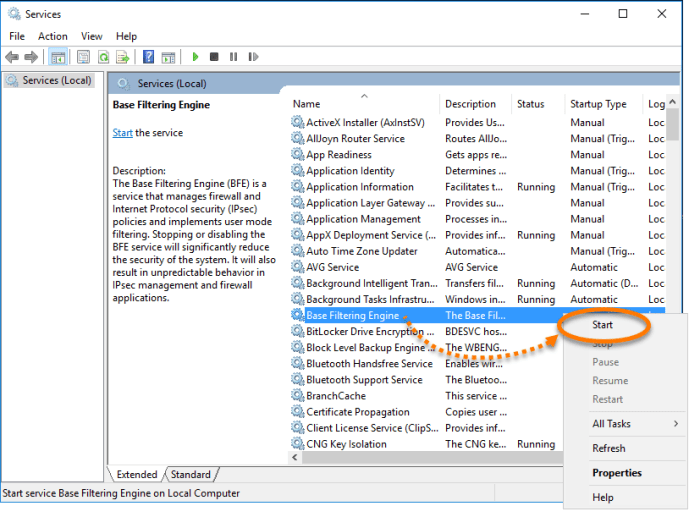The width and height of the screenshot is (700, 517).
Task: Choose Start in the context menu
Action: point(602,325)
